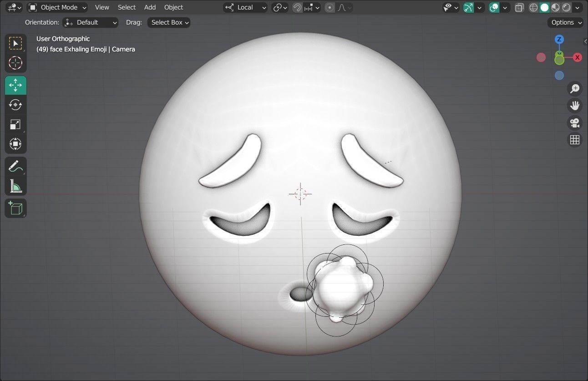Click the right closed eye mesh

362,220
